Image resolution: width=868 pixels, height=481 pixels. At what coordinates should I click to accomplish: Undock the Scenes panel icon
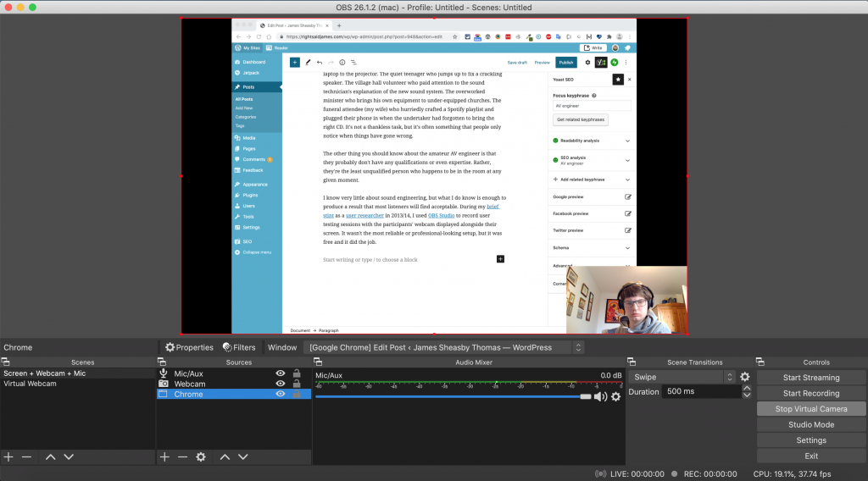pyautogui.click(x=6, y=362)
